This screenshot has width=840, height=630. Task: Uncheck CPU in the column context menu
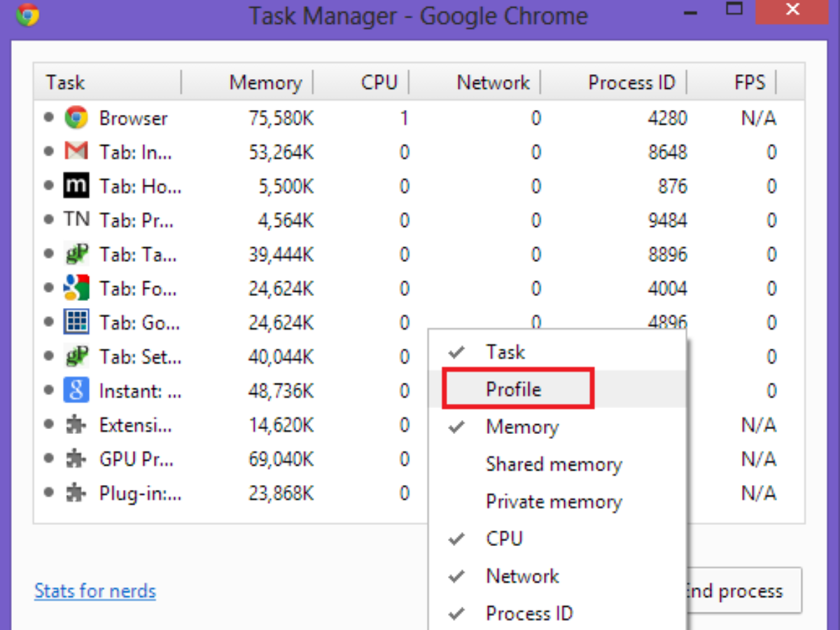[x=557, y=539]
